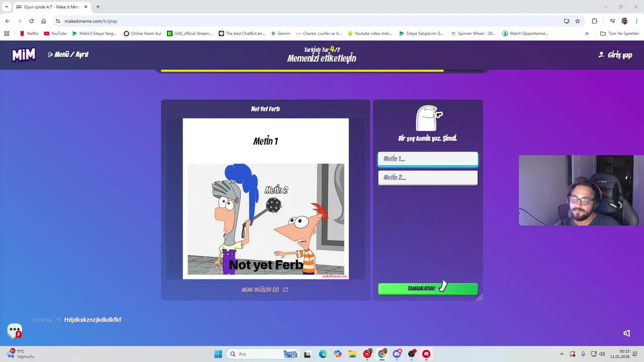Screen dimensions: 644x362
Task: Launch Microsoft Edge from taskbar
Action: click(323, 354)
